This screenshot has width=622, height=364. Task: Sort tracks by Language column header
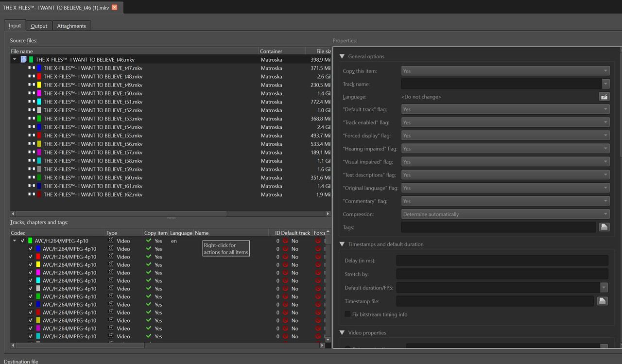click(x=181, y=233)
